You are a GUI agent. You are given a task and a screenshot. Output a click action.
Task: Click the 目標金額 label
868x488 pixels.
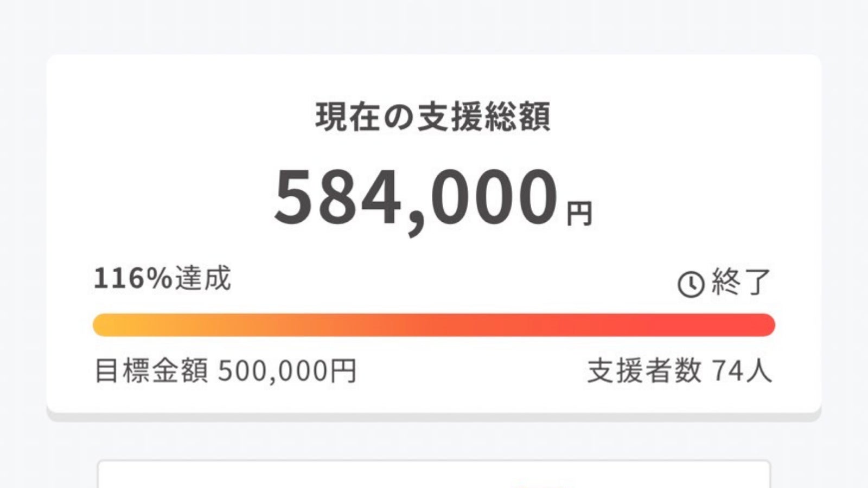tap(151, 371)
